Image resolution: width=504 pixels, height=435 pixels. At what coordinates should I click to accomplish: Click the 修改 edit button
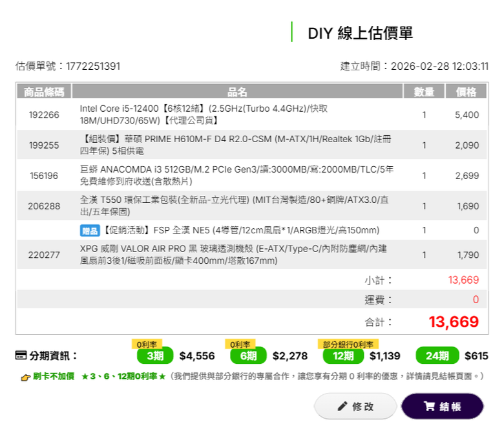point(355,406)
